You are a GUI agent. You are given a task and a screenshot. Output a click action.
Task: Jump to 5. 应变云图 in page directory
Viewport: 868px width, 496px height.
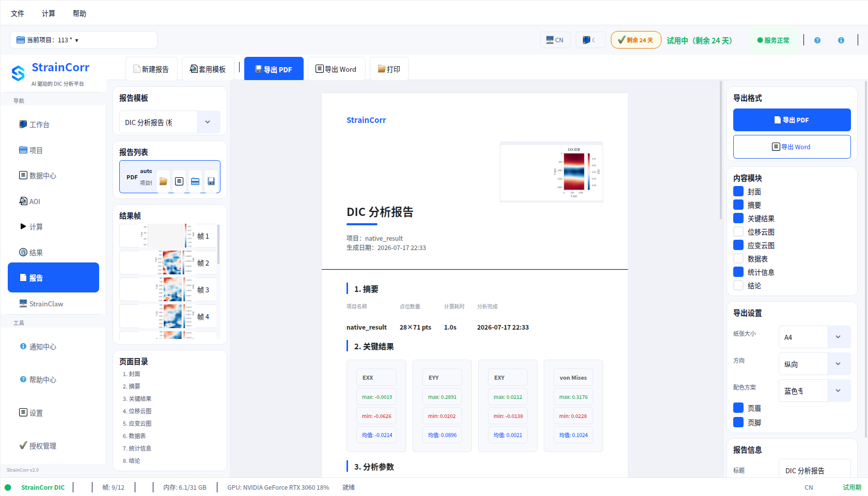137,424
